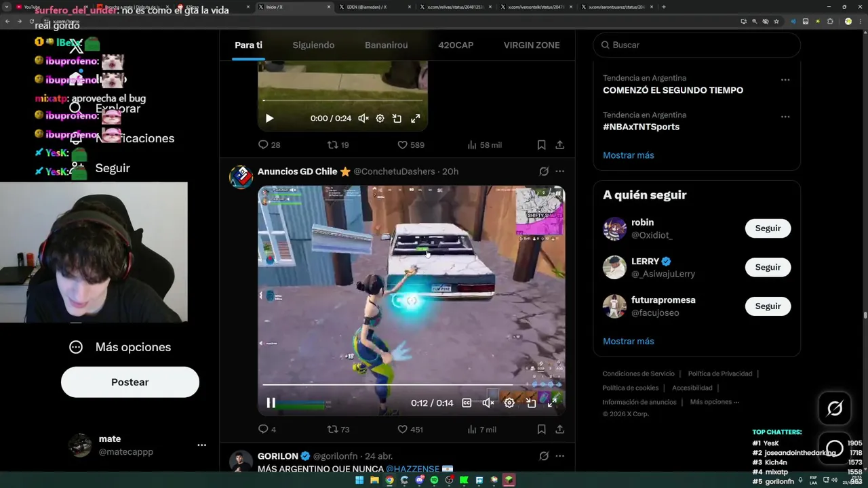Share the Anuncios GD Chile tweet
Viewport: 868px width, 488px height.
(559, 429)
